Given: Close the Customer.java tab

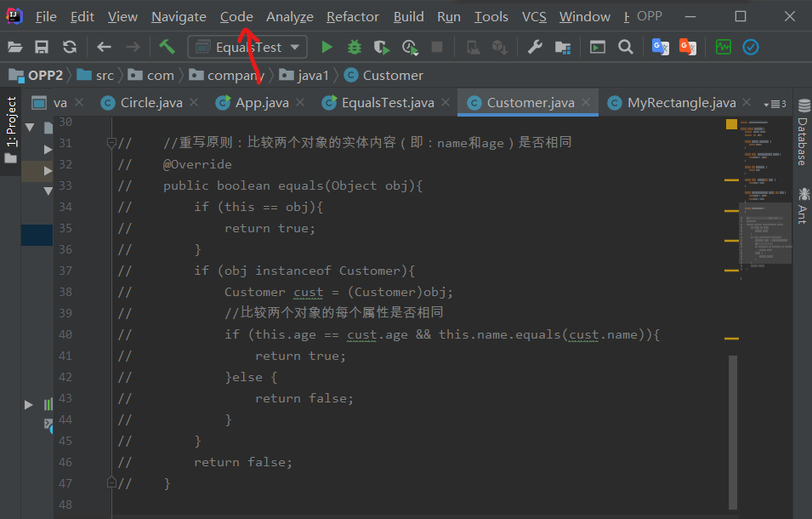Looking at the screenshot, I should point(586,102).
